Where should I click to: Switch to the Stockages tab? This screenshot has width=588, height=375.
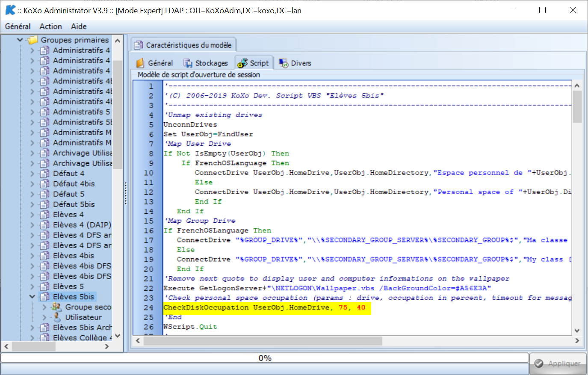pos(206,63)
